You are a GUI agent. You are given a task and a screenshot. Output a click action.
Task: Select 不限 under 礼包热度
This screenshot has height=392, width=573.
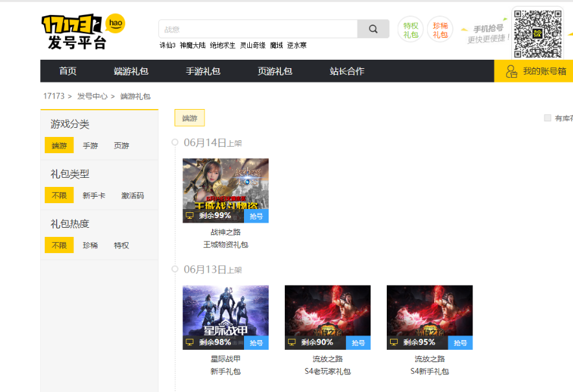pyautogui.click(x=59, y=245)
